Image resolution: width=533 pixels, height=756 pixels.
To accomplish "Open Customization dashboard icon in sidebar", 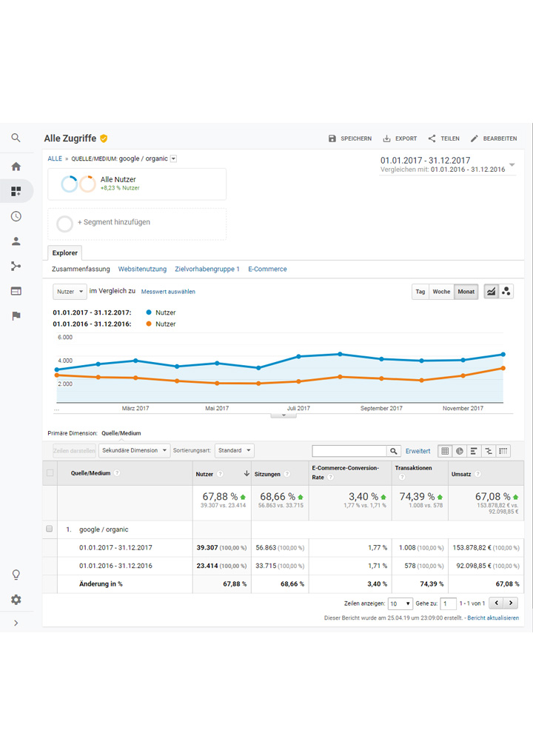I will 16,192.
